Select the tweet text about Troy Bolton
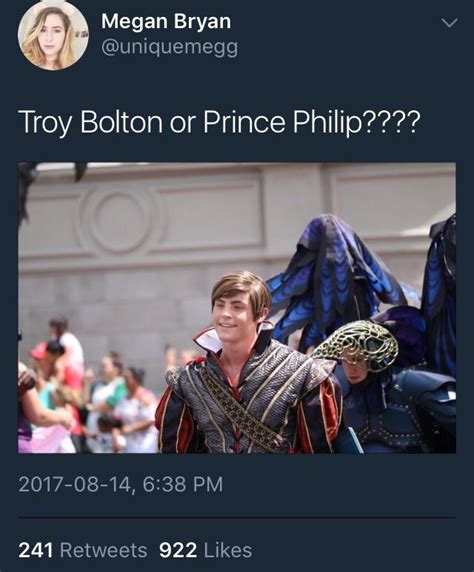 coord(219,122)
